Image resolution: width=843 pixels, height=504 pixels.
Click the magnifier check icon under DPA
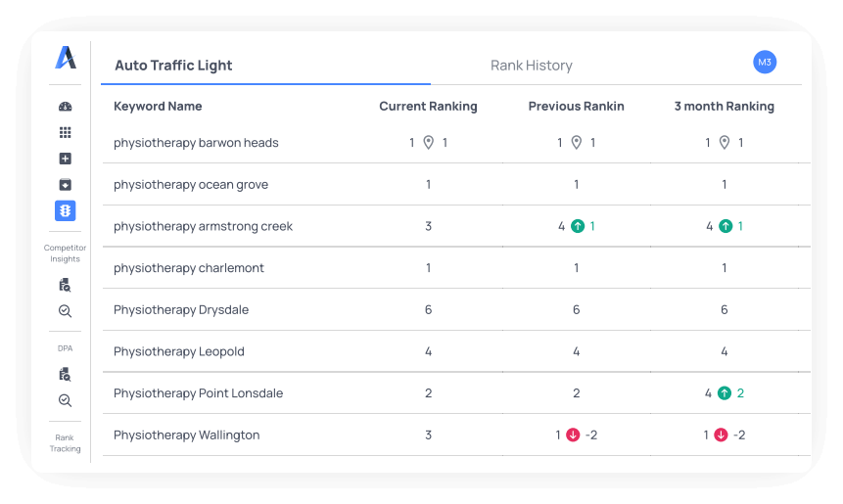(x=66, y=400)
